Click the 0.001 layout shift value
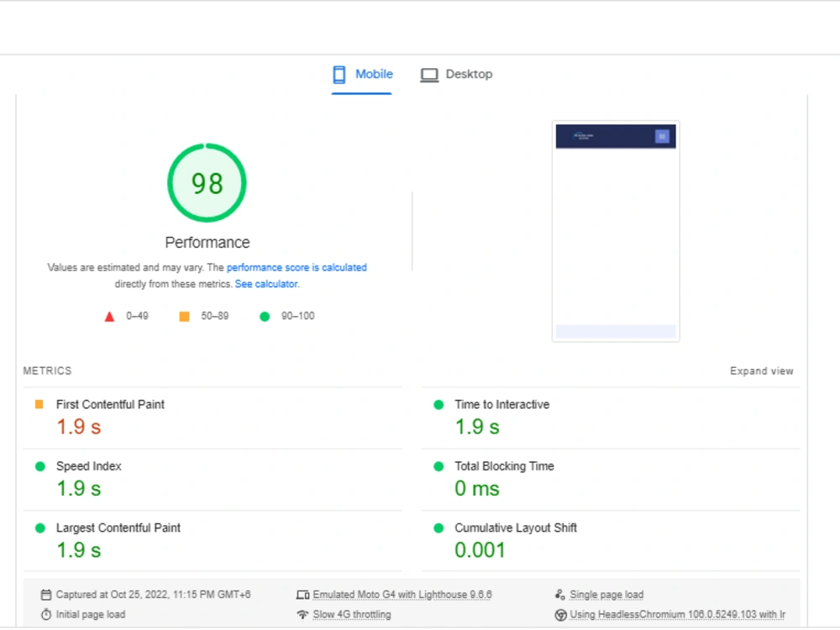The height and width of the screenshot is (630, 840). 480,550
